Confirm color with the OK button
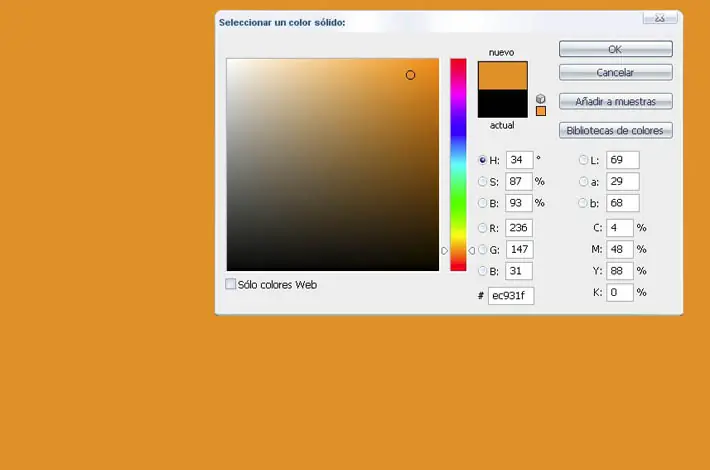 click(x=616, y=49)
